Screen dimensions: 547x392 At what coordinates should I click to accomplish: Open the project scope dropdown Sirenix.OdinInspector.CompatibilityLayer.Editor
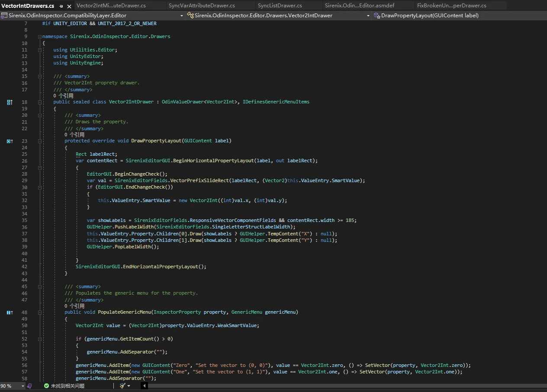93,15
